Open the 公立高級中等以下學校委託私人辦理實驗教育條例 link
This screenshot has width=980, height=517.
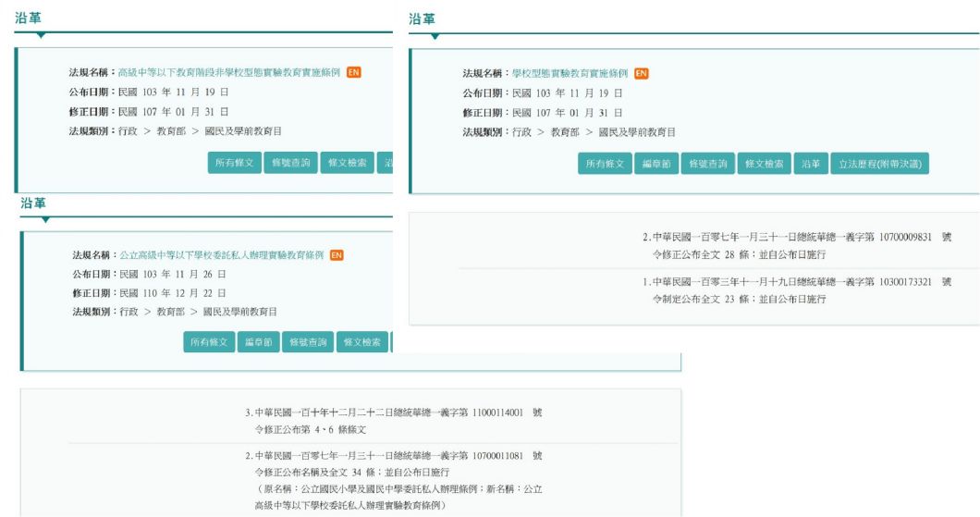[222, 255]
